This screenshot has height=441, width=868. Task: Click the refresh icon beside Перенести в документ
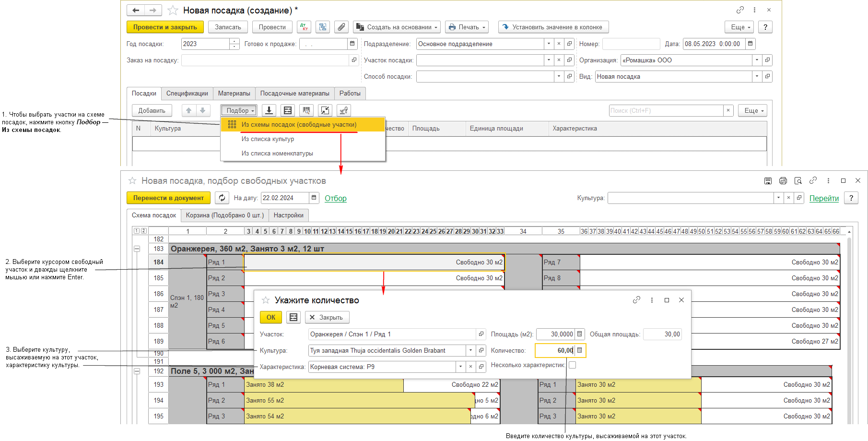[x=222, y=198]
